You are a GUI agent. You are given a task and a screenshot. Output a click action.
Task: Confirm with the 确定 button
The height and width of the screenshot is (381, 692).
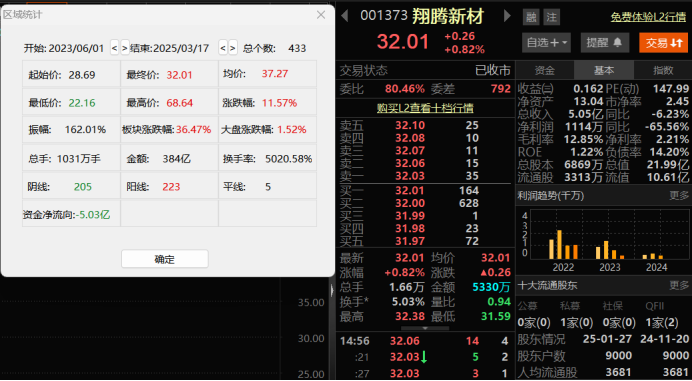165,259
